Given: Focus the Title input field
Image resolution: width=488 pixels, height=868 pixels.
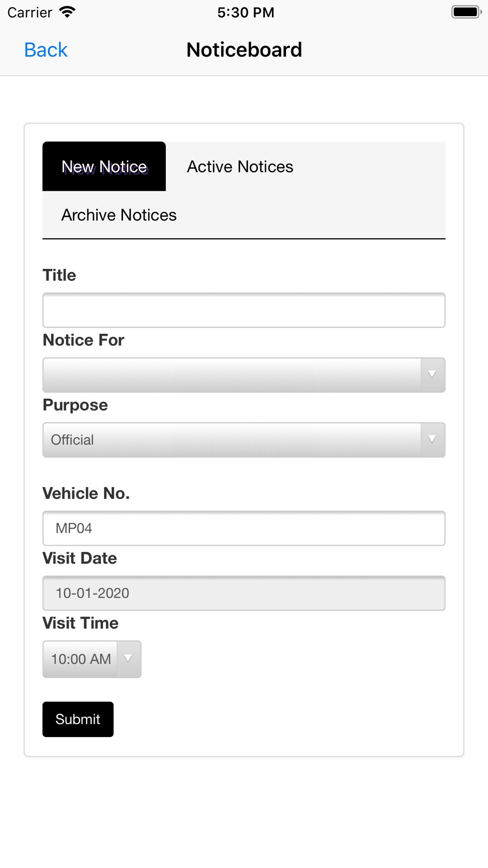Looking at the screenshot, I should click(244, 310).
